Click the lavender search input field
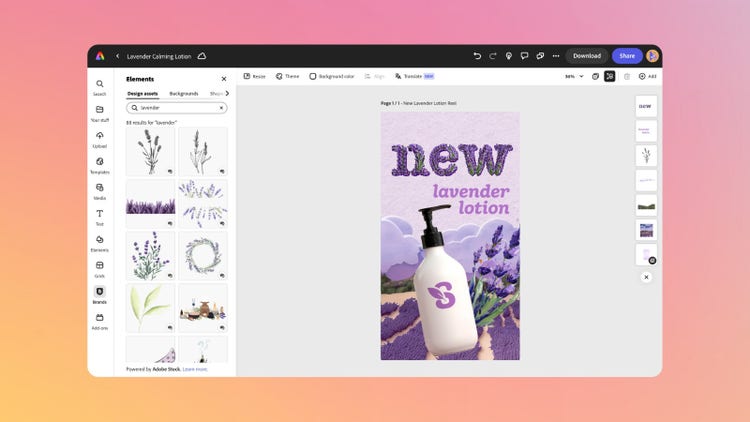The height and width of the screenshot is (422, 750). coord(176,107)
